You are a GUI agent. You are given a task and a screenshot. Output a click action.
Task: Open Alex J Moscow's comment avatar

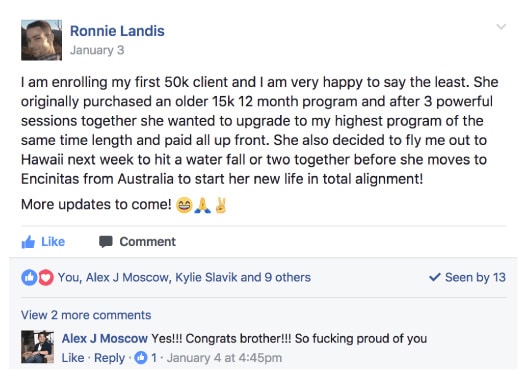37,347
